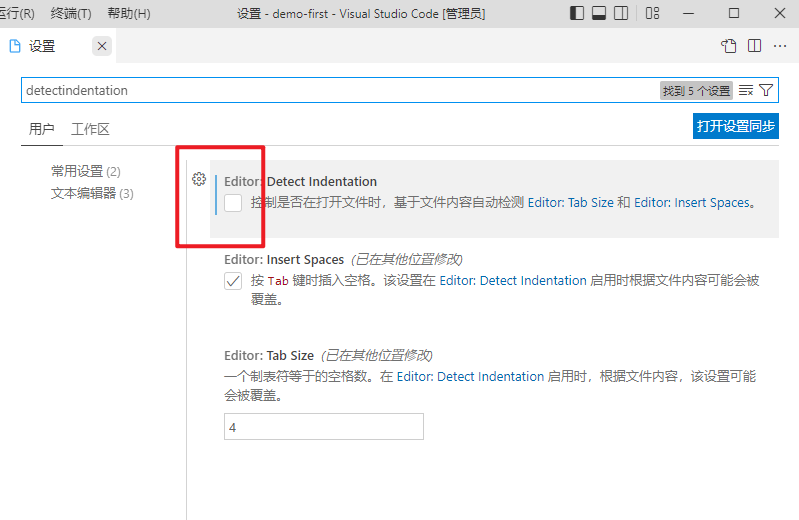Clear the settings search input icon

746,90
